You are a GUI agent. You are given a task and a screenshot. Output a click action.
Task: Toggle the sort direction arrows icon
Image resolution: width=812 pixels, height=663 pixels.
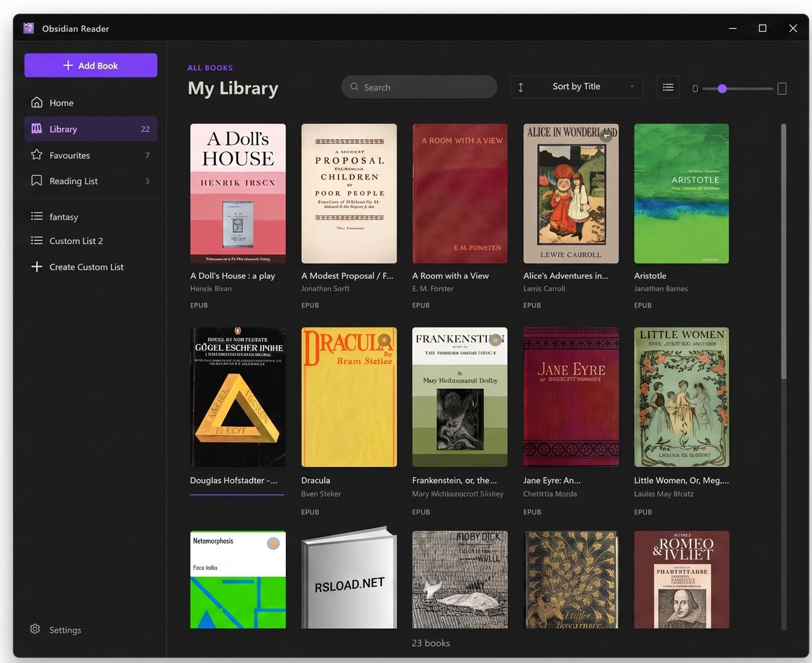coord(521,87)
